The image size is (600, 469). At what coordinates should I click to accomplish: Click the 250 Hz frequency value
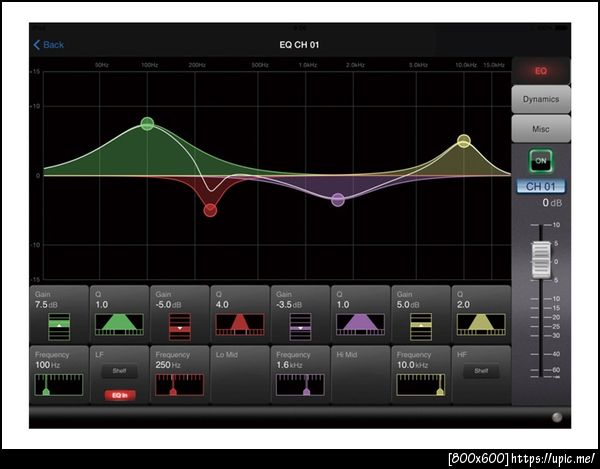click(x=168, y=365)
